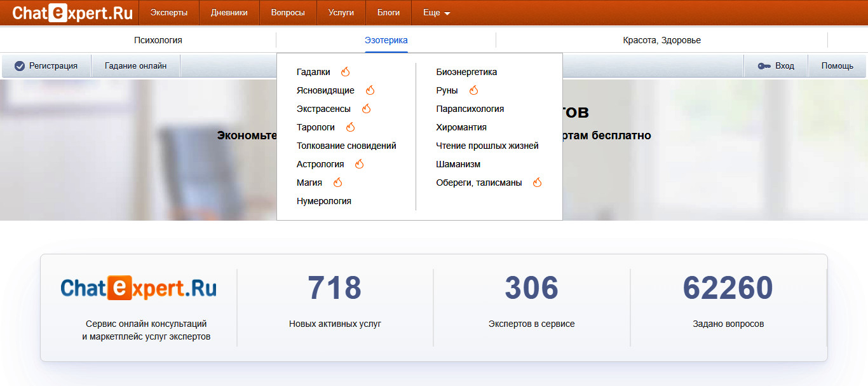
Task: Open the Астрология link
Action: pos(320,164)
